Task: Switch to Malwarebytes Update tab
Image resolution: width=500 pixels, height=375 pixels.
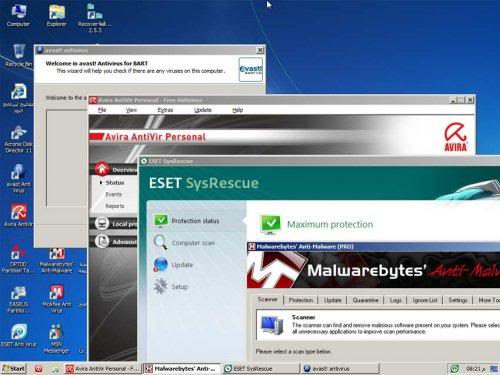Action: pos(333,300)
